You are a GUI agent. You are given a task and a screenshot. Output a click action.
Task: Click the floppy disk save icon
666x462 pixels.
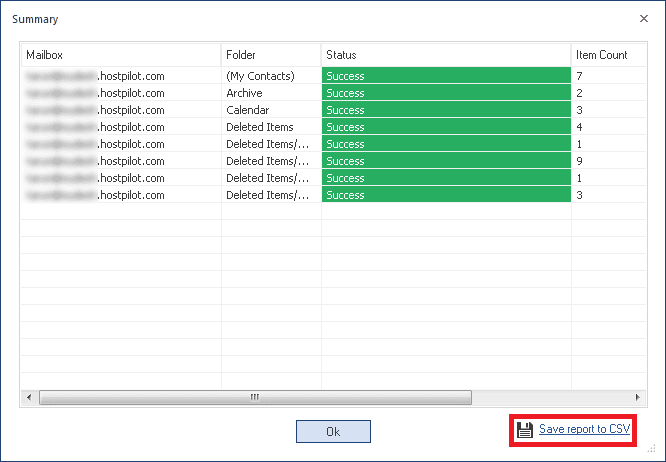[525, 429]
